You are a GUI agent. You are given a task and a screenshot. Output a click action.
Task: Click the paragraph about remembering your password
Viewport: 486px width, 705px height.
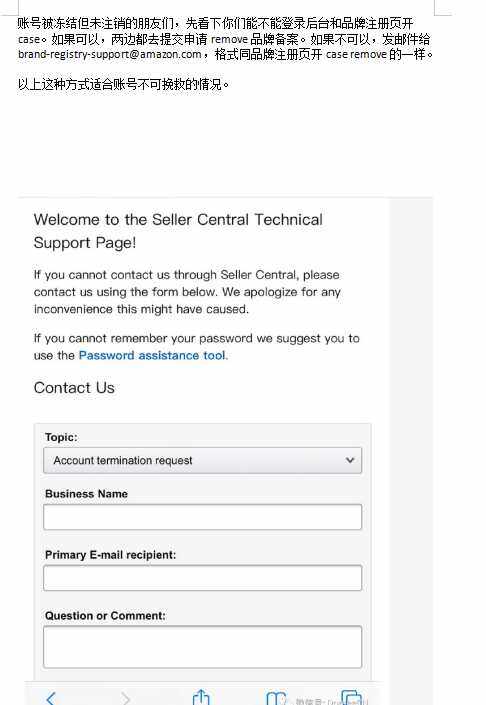coord(196,347)
